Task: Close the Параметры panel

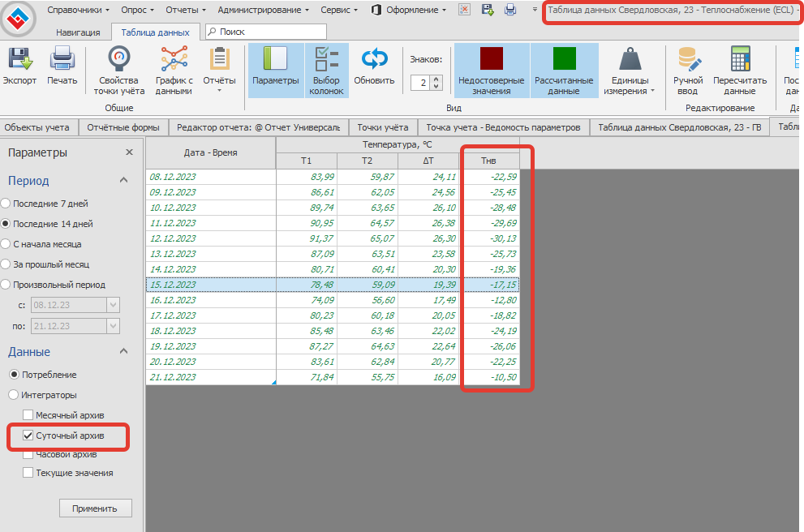Action: [x=129, y=152]
